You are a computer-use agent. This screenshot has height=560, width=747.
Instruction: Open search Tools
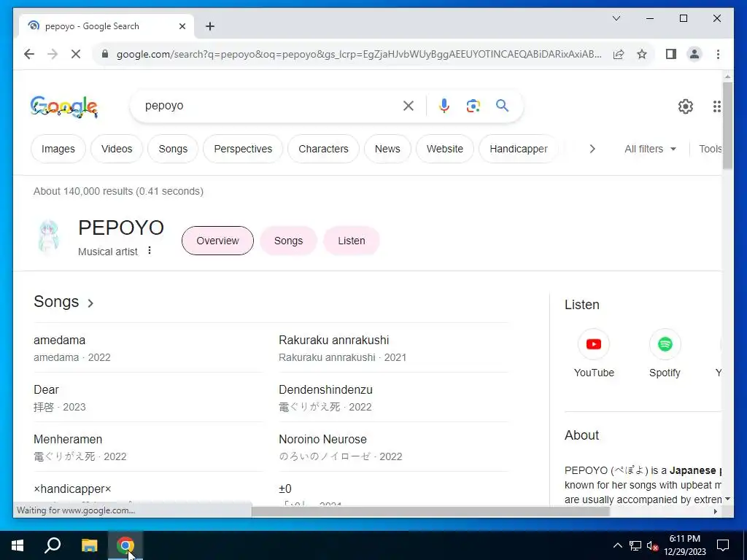click(710, 149)
